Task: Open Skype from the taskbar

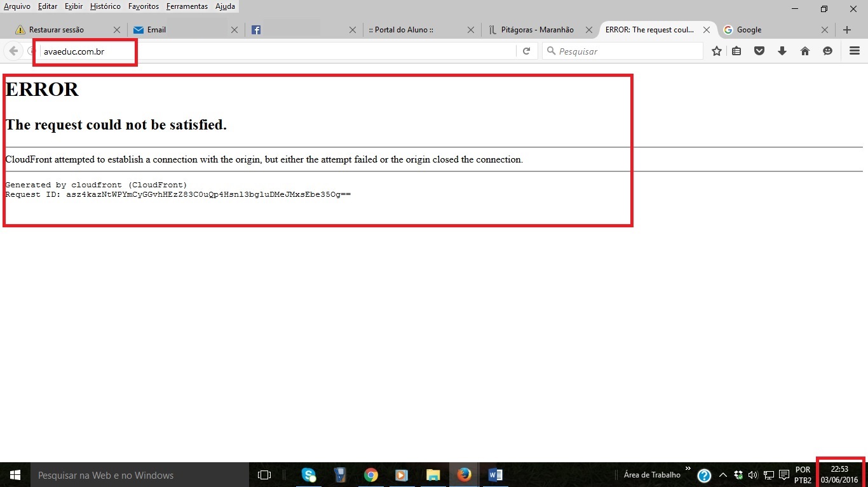Action: pos(309,475)
